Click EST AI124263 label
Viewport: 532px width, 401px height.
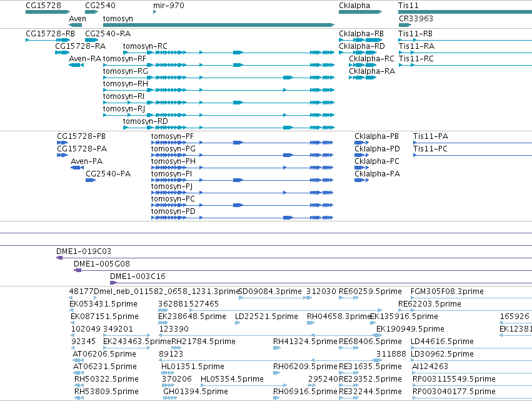coord(430,367)
